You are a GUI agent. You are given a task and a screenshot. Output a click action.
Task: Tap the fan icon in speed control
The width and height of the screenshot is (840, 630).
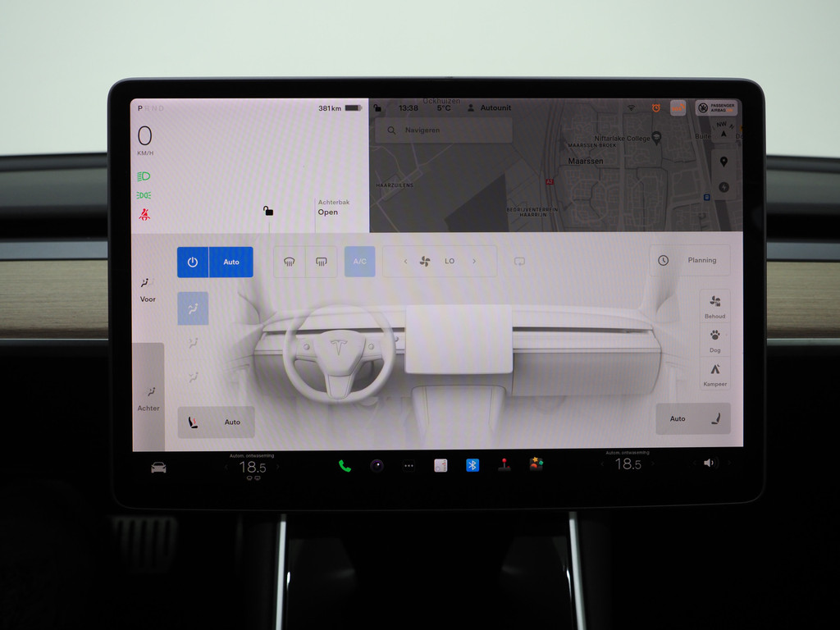(425, 262)
